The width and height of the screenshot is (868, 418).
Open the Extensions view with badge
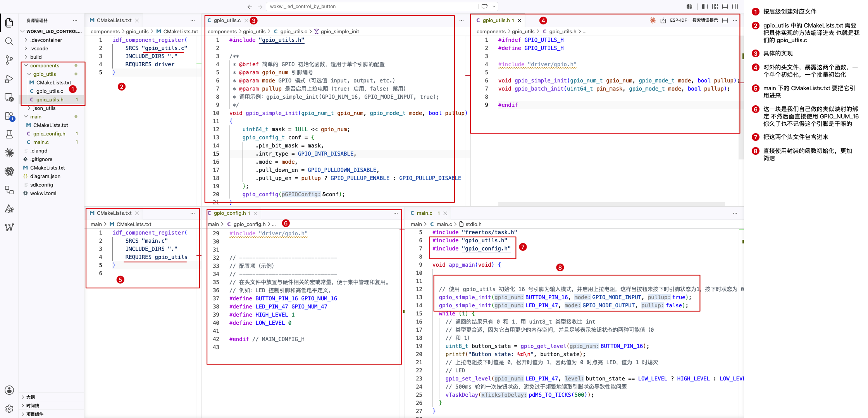pyautogui.click(x=9, y=116)
